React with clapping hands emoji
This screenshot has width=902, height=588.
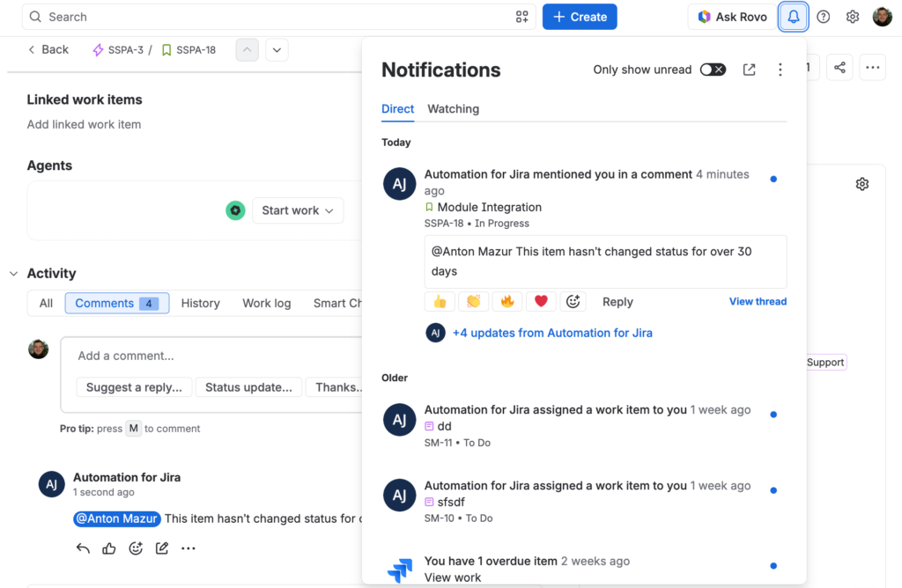point(473,301)
